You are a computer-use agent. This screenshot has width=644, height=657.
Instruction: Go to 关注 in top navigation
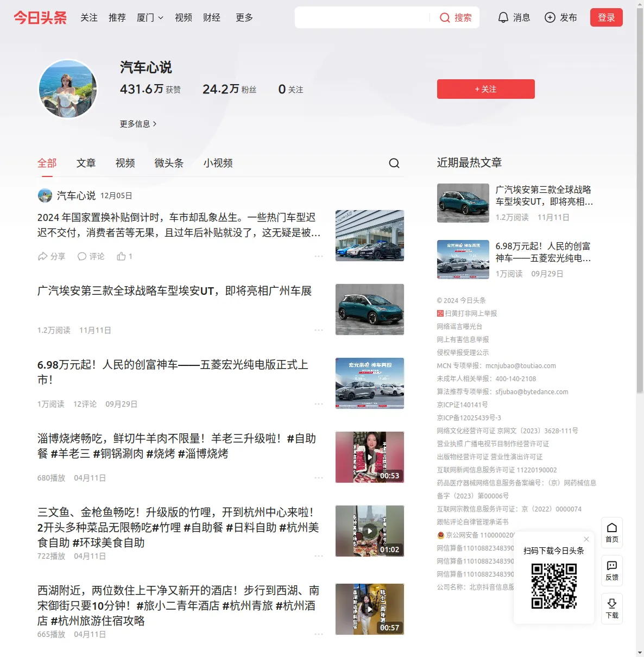pos(89,17)
